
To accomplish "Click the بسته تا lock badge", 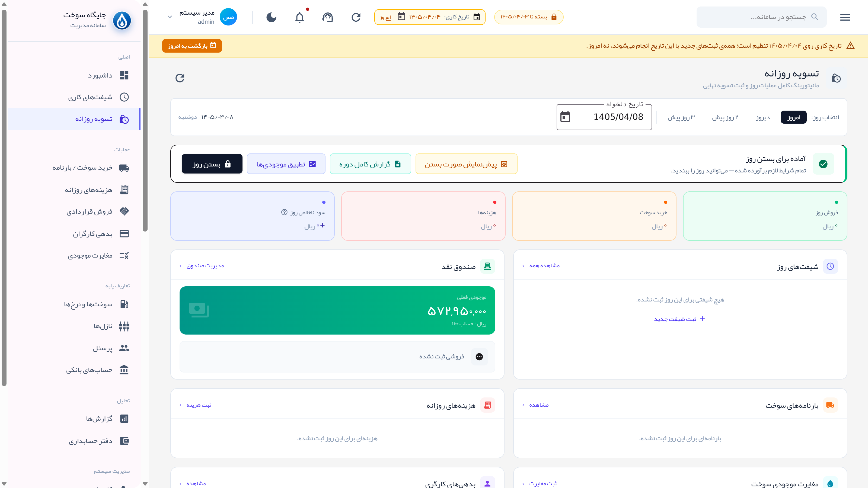I will (x=528, y=17).
